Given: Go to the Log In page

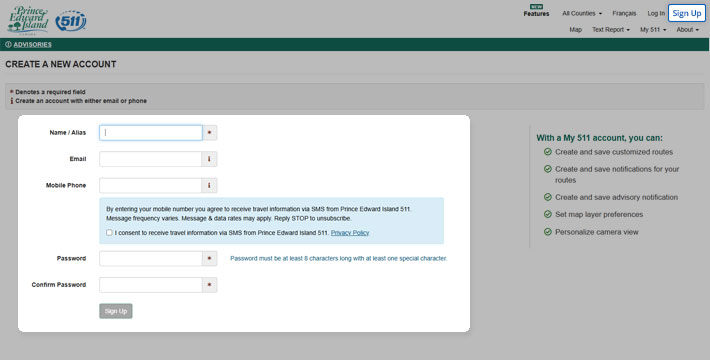Looking at the screenshot, I should tap(656, 14).
